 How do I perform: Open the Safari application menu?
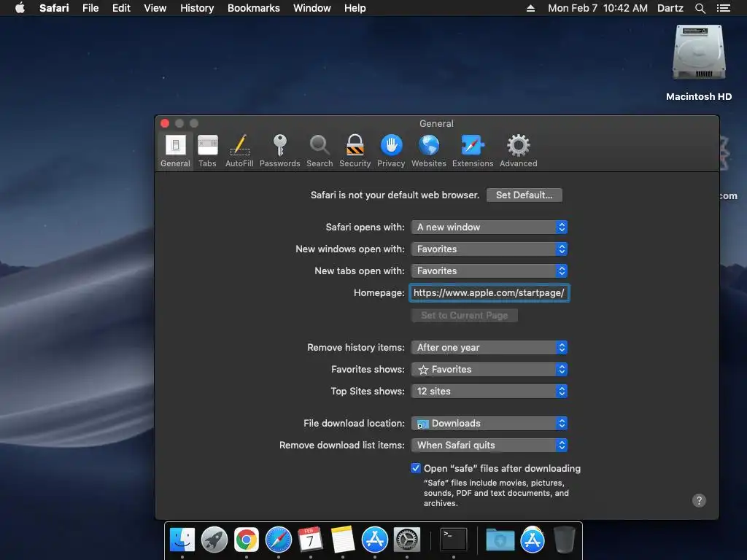(x=54, y=8)
